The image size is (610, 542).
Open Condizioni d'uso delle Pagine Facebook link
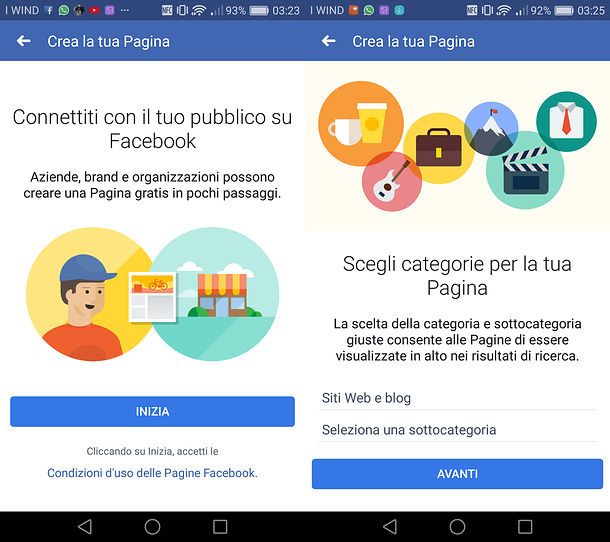(152, 473)
